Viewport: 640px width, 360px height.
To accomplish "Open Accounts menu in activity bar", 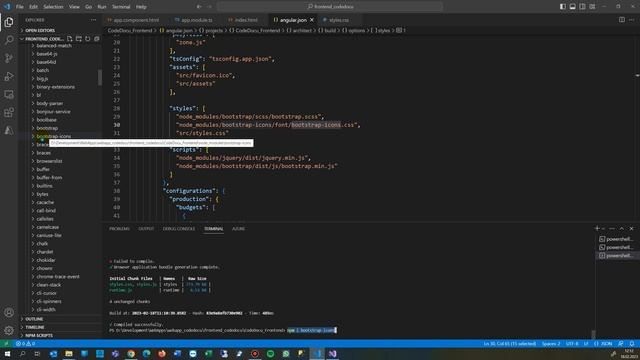I will coord(9,312).
